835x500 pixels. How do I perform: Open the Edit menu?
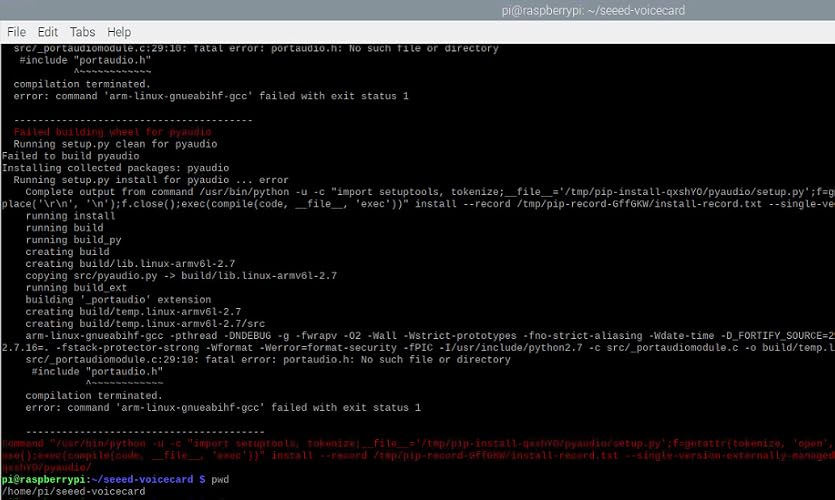click(47, 32)
